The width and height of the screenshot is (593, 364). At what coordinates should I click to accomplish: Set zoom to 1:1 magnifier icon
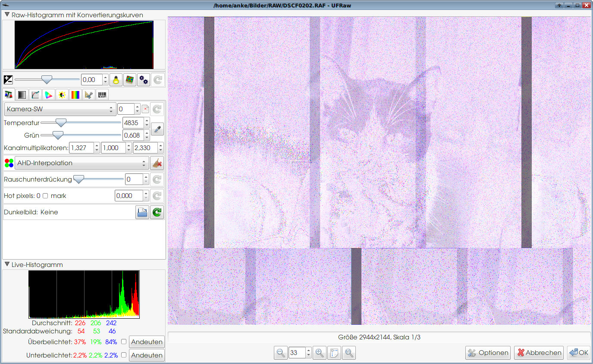pos(348,353)
